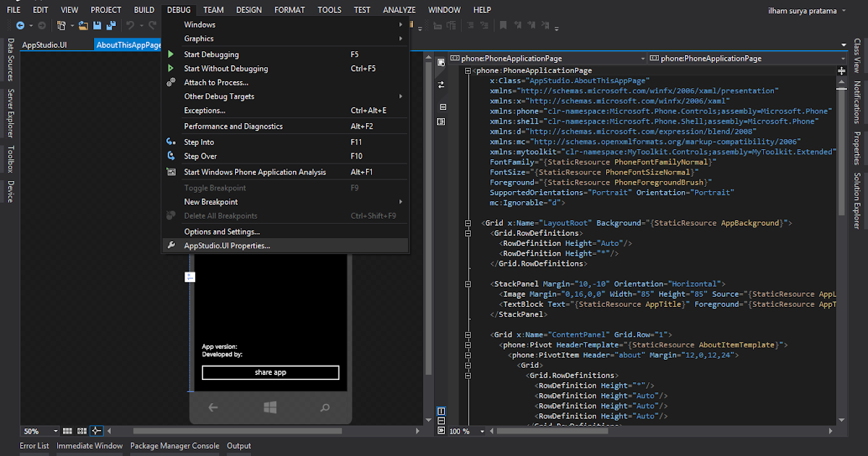
Task: Open the TEAM menu
Action: pyautogui.click(x=213, y=9)
